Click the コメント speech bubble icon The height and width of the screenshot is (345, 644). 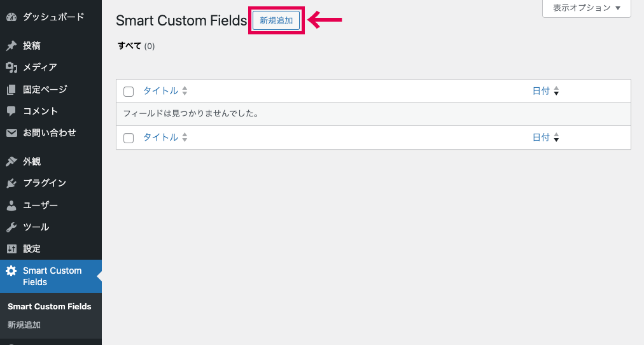pyautogui.click(x=11, y=111)
